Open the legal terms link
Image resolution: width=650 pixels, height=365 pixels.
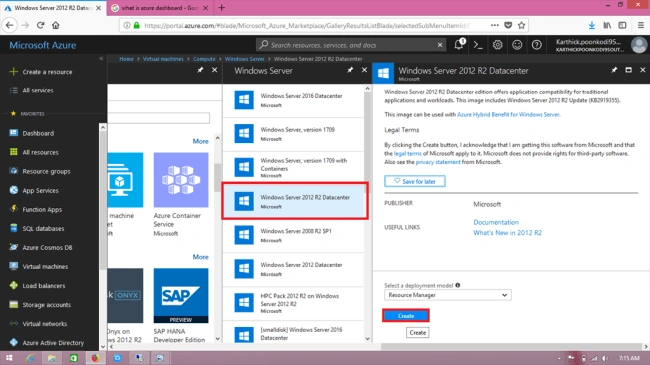click(x=407, y=153)
